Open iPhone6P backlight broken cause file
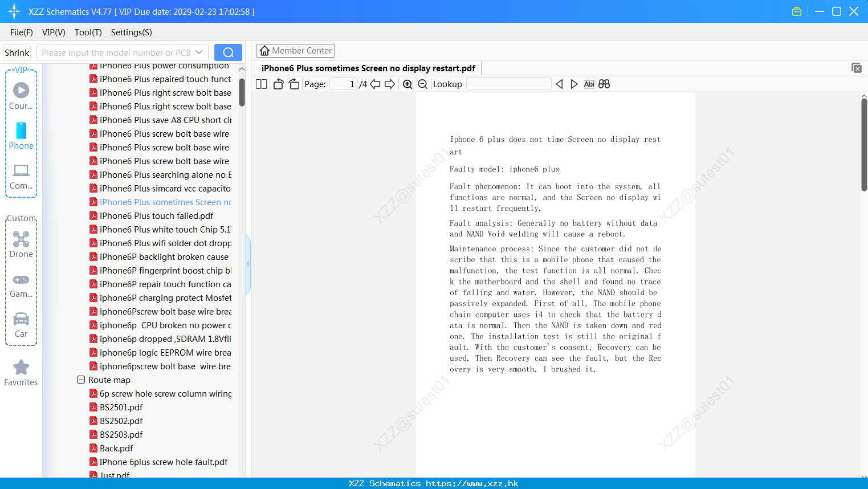Viewport: 868px width, 489px height. 159,256
